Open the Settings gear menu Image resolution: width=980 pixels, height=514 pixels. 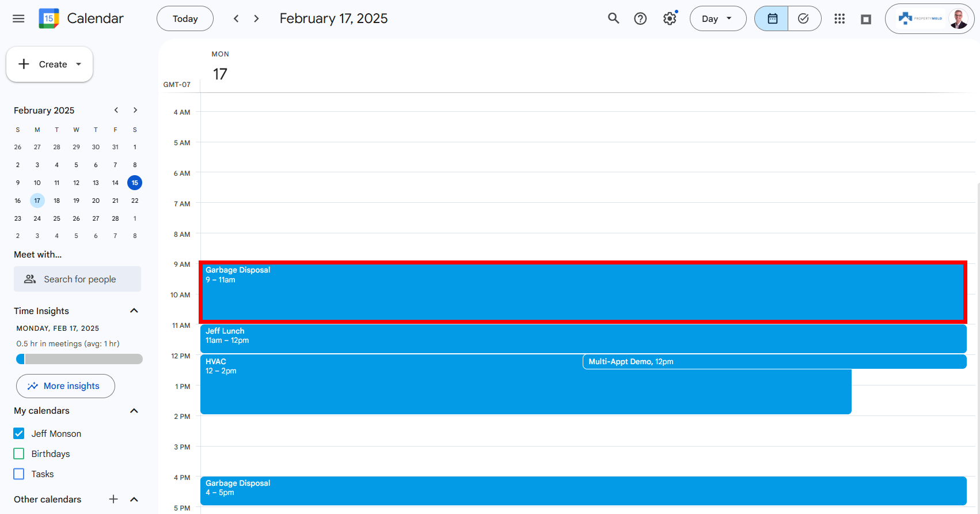point(669,18)
